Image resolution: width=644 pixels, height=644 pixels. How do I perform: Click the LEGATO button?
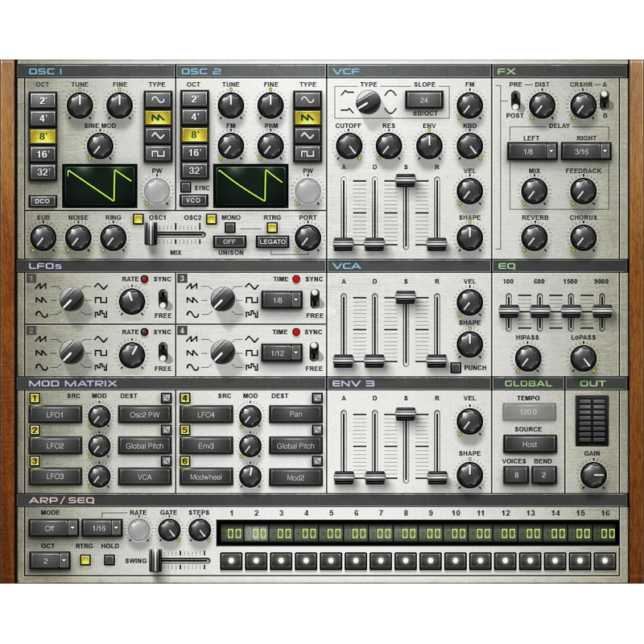(272, 241)
